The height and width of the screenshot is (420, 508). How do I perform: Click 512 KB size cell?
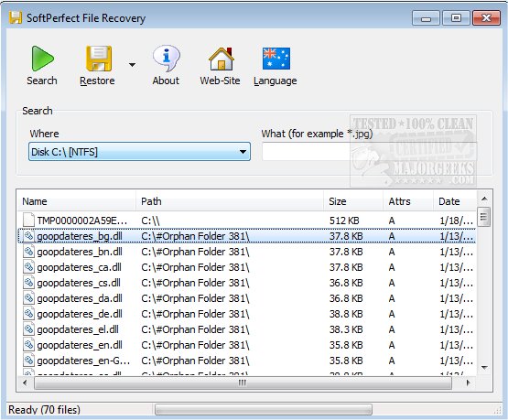pyautogui.click(x=344, y=221)
